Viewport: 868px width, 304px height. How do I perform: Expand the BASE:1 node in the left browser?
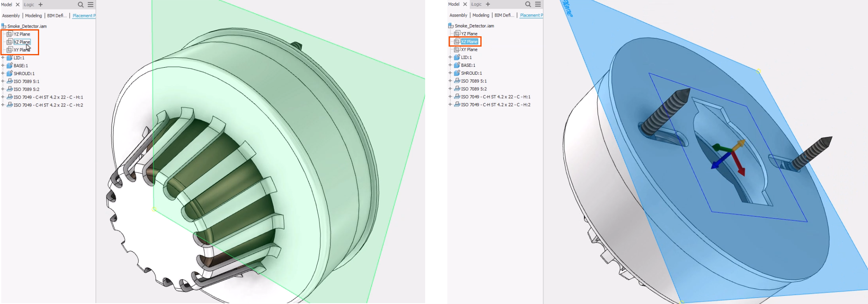click(3, 66)
